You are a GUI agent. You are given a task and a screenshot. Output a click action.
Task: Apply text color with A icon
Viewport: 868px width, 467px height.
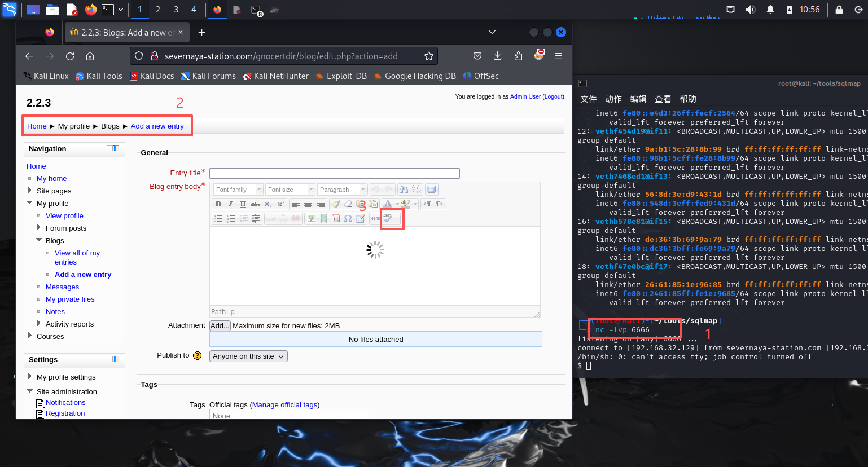pyautogui.click(x=388, y=204)
